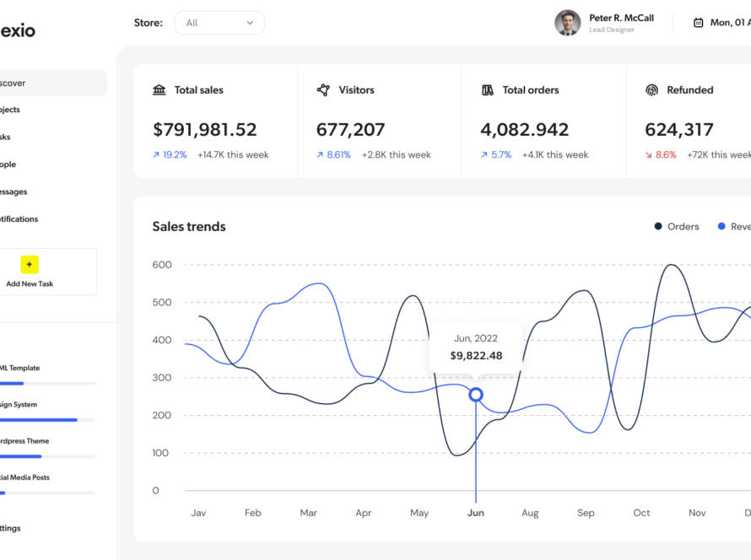Viewport: 751px width, 560px height.
Task: Open Peter R. McCall profile menu
Action: click(x=621, y=23)
